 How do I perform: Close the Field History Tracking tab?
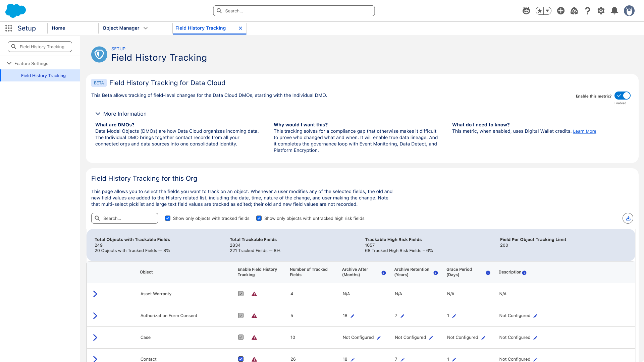240,28
